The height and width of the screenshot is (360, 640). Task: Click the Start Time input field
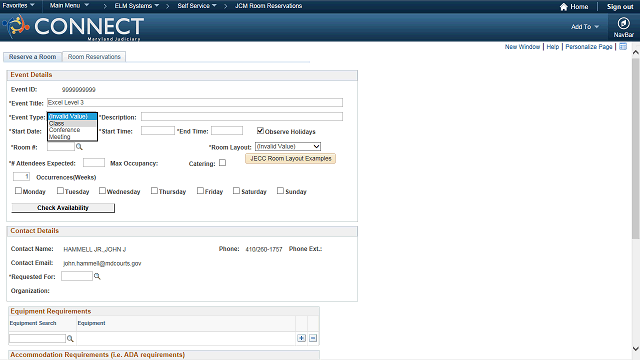tap(158, 131)
